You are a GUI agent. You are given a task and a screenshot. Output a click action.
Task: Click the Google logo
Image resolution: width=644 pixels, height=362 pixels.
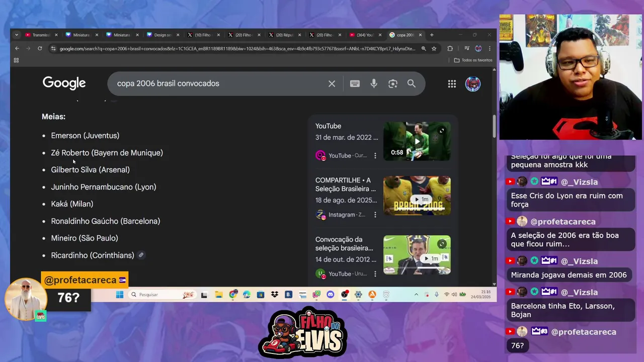(x=64, y=83)
